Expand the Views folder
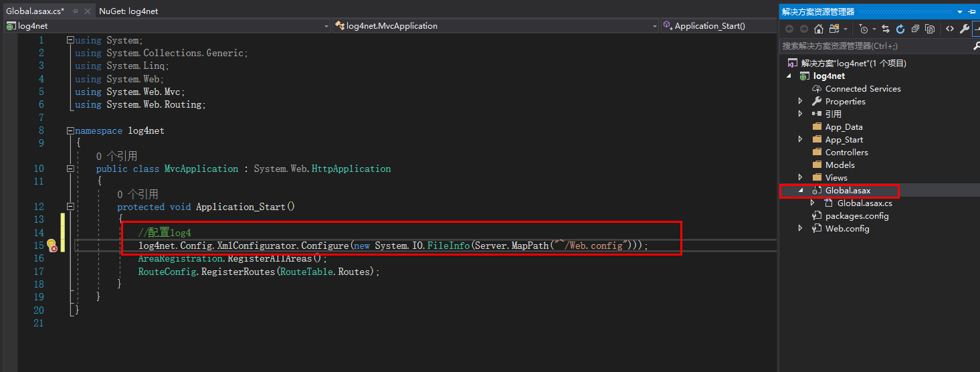Viewport: 980px width, 372px height. coord(801,177)
